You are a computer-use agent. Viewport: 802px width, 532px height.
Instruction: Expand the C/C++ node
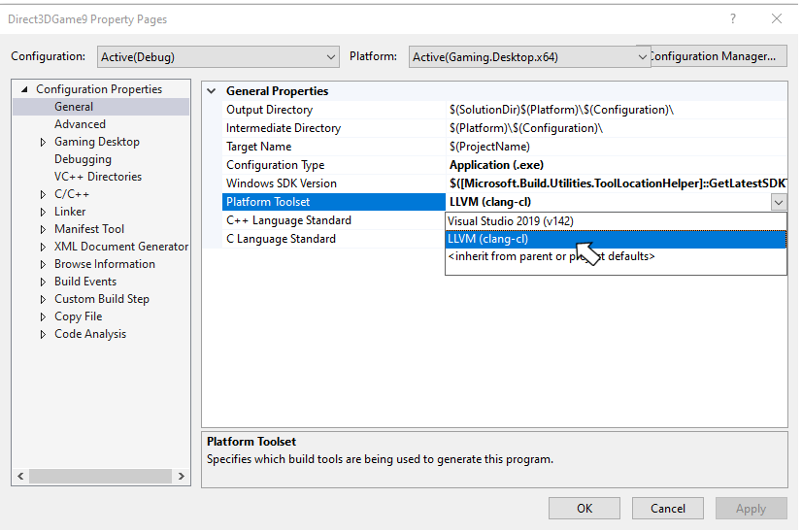point(43,194)
